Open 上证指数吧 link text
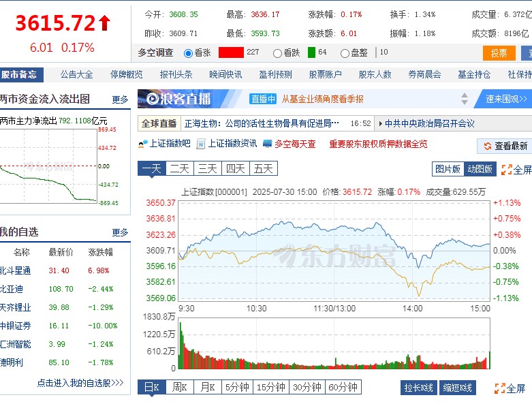 170,144
